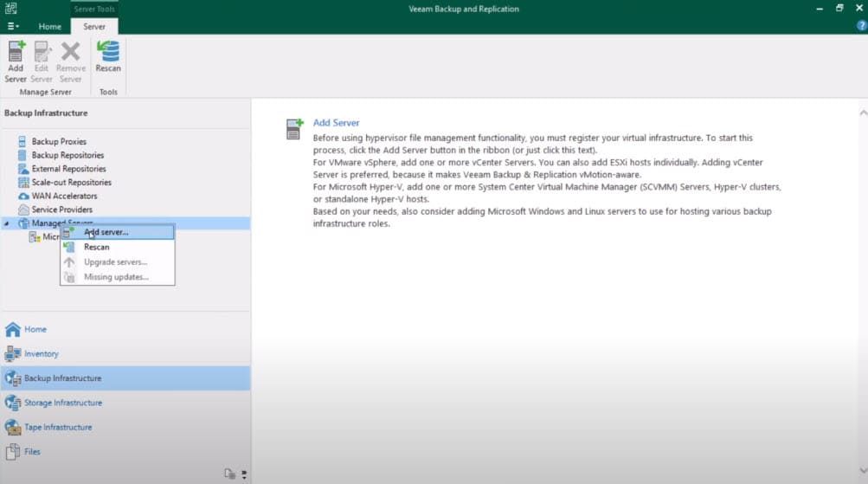
Task: Open the navigation pane options arrow
Action: click(244, 474)
